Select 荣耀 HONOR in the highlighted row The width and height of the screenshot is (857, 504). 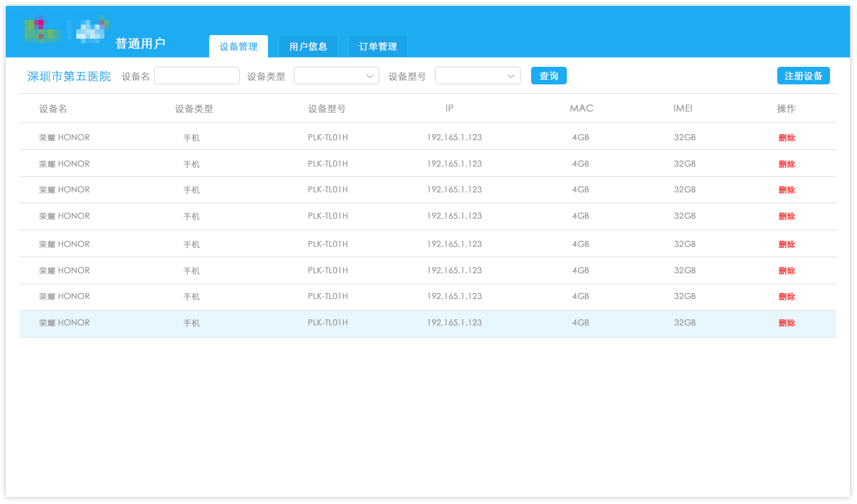point(64,323)
